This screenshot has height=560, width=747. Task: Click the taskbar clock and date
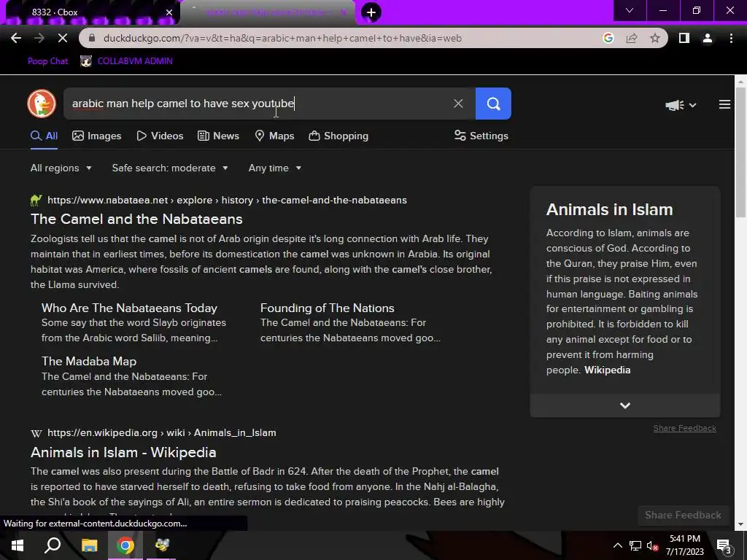coord(684,545)
